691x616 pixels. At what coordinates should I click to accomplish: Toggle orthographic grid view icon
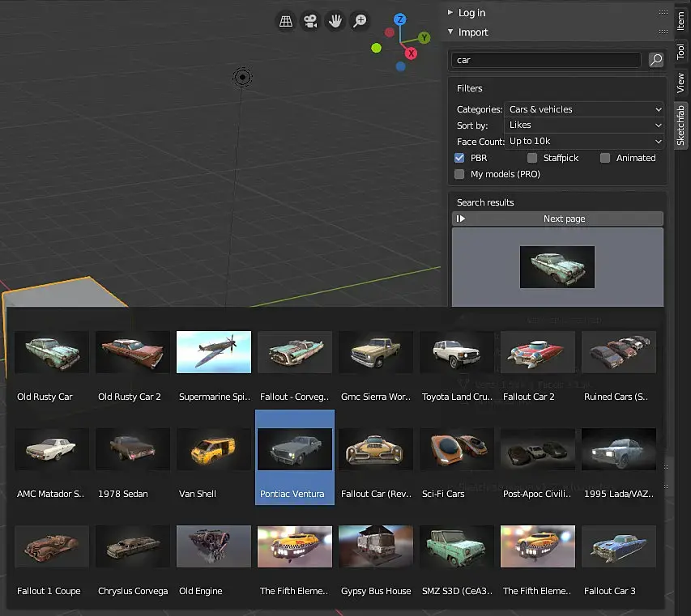point(286,22)
